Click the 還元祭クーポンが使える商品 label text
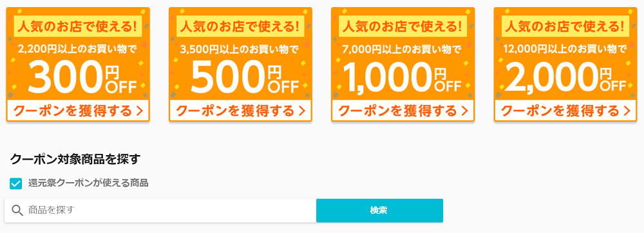644x233 pixels. click(88, 183)
